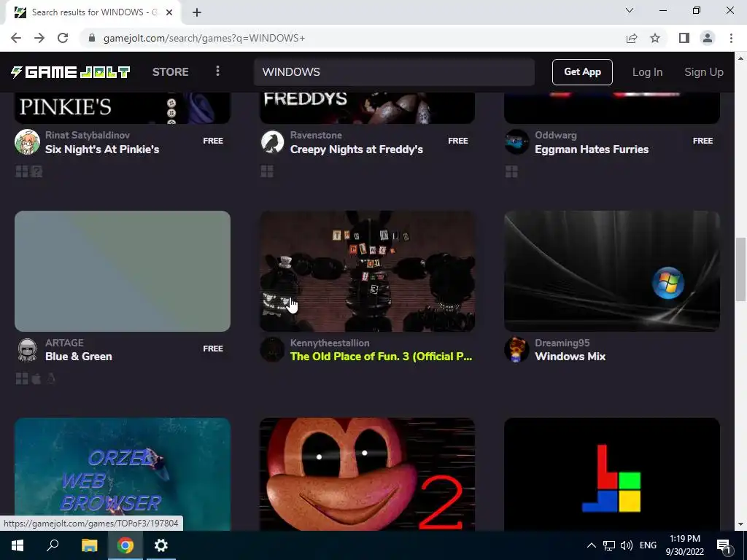This screenshot has height=560, width=747.
Task: Open the Blue & Green game title
Action: 79,357
